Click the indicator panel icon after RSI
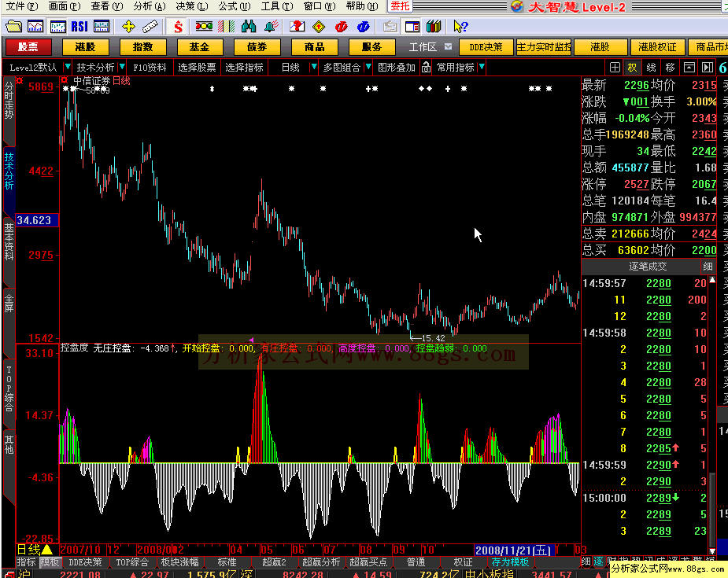The image size is (728, 578). (x=102, y=26)
